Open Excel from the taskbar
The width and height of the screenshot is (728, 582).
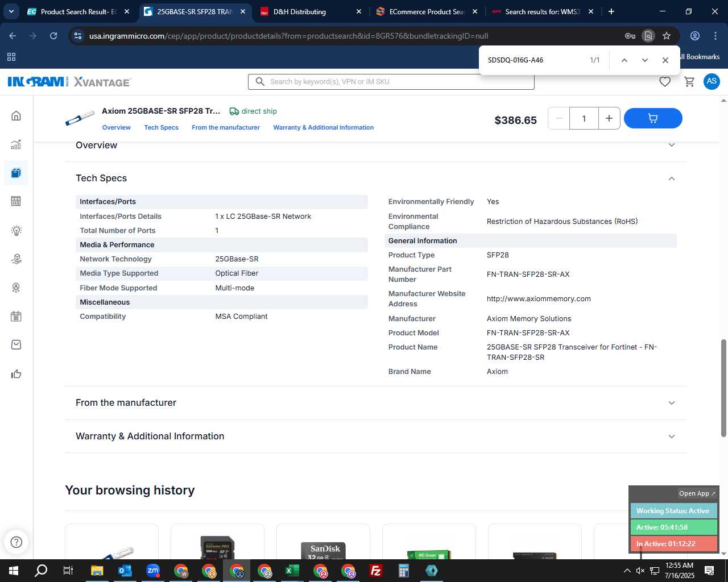coord(292,571)
